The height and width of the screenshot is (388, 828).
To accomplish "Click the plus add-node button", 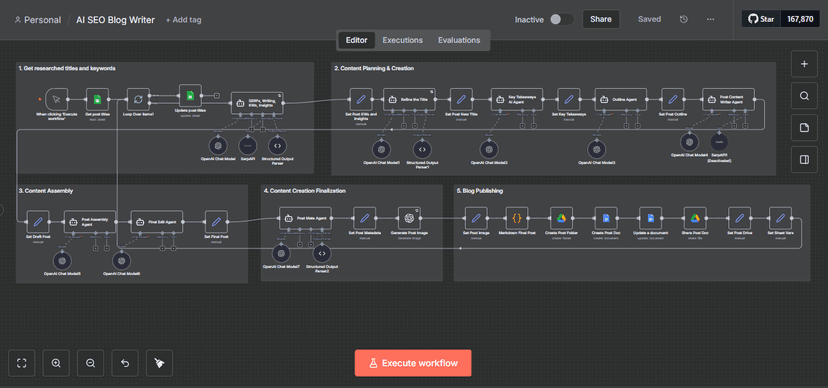I will pyautogui.click(x=804, y=64).
